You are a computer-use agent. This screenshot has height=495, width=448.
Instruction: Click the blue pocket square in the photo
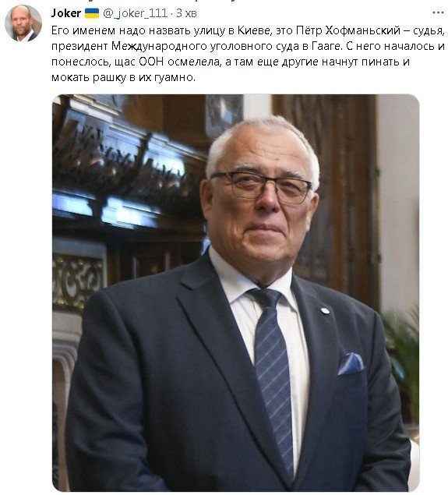(350, 364)
